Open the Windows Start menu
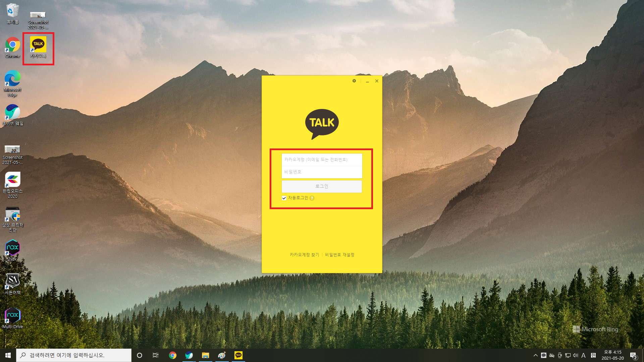 pyautogui.click(x=8, y=355)
